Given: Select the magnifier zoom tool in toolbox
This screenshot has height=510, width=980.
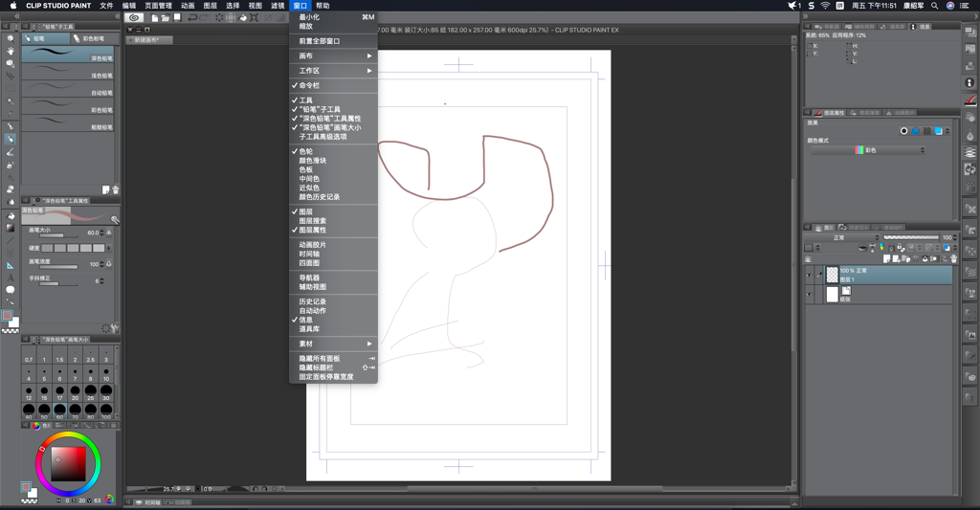Looking at the screenshot, I should click(x=11, y=39).
